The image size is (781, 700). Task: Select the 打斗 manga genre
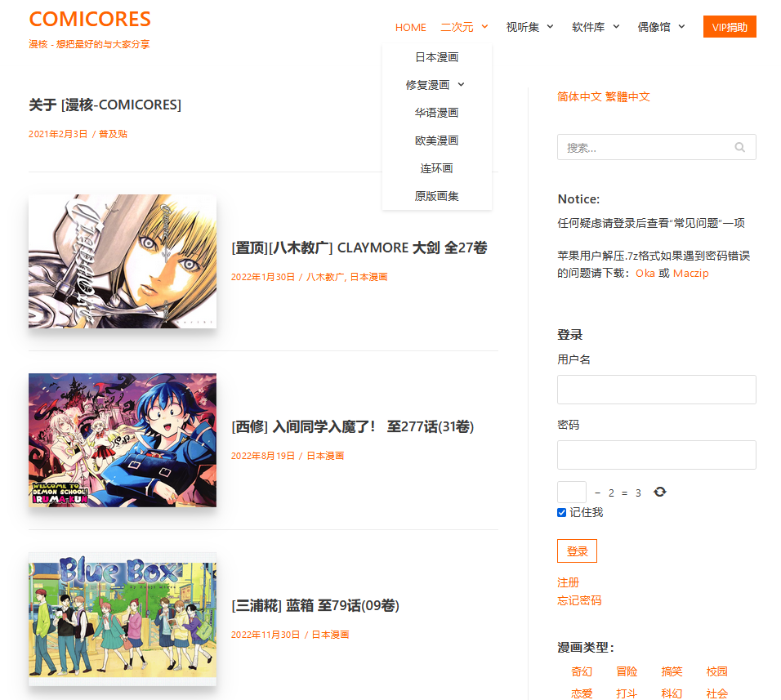coord(627,693)
